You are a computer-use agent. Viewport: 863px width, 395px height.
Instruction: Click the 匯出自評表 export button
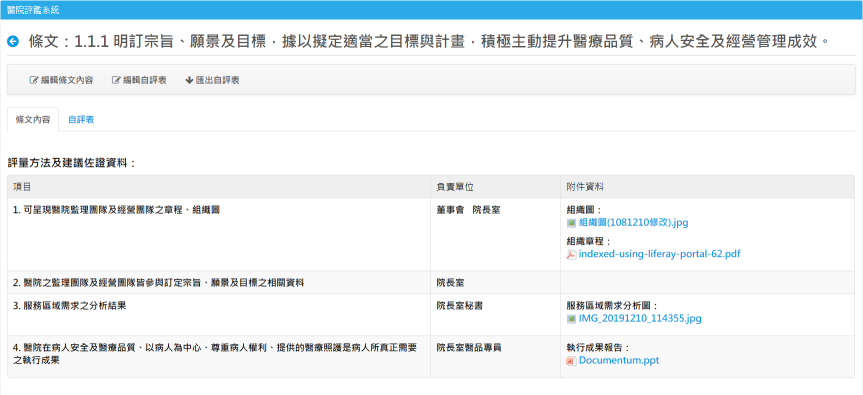[x=212, y=80]
